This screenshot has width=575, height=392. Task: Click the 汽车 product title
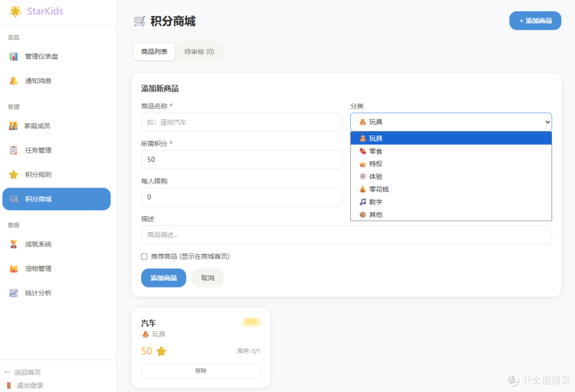(x=149, y=323)
